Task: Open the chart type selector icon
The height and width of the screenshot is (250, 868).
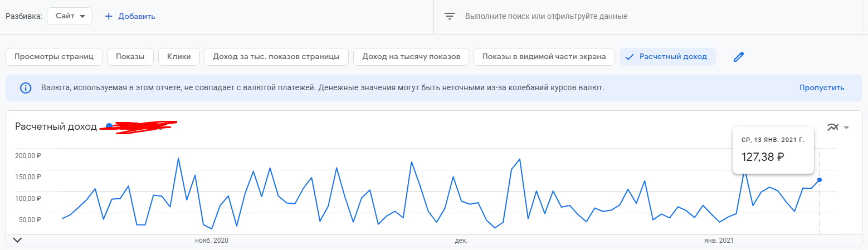Action: click(x=833, y=127)
